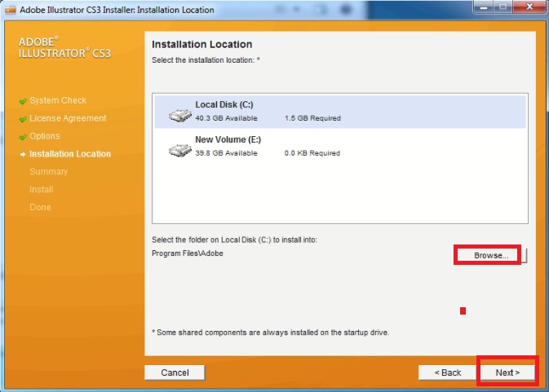Viewport: 549px width, 392px height.
Task: Proceed with the Next > button
Action: click(x=507, y=372)
